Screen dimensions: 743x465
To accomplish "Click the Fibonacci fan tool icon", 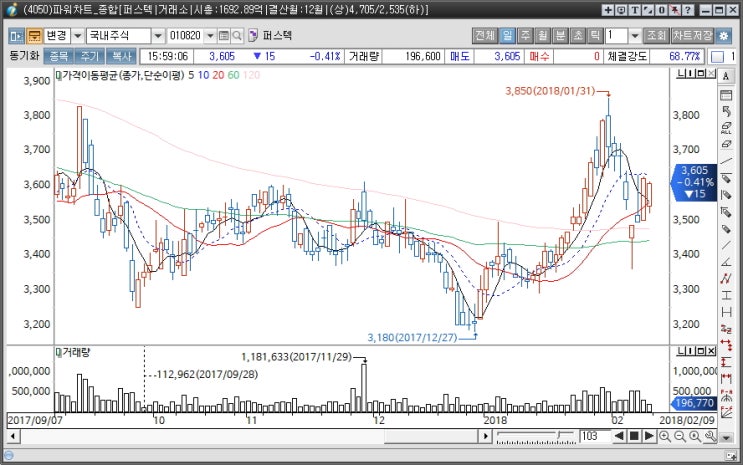I will pyautogui.click(x=726, y=412).
